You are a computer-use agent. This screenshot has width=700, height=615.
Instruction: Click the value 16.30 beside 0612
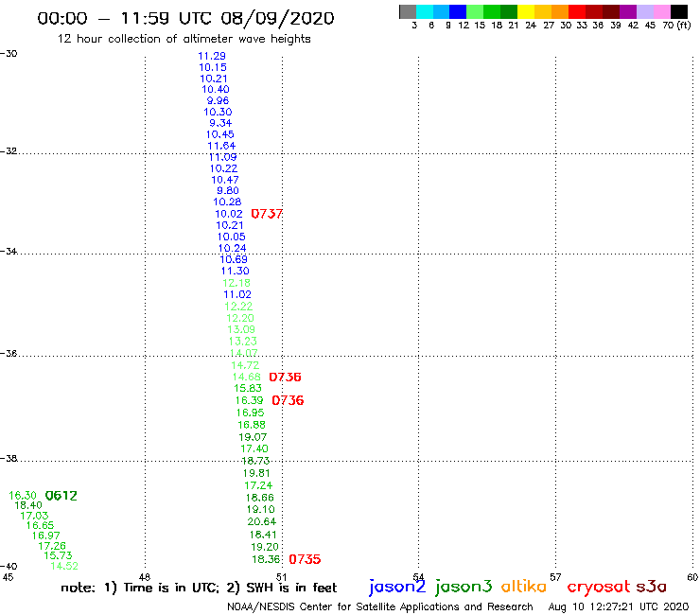[23, 496]
